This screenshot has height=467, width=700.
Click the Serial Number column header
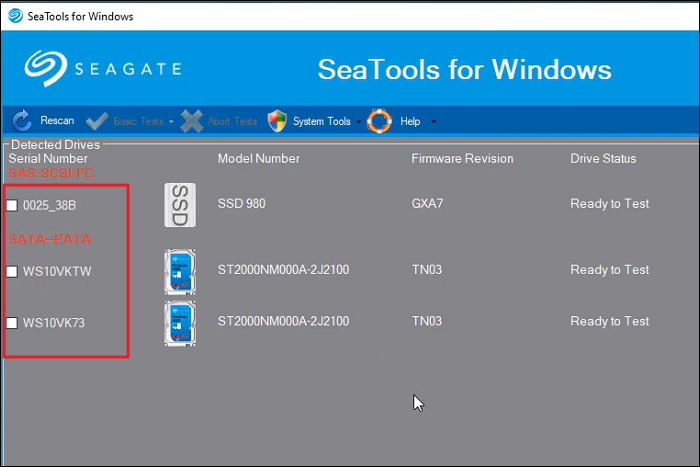[48, 158]
